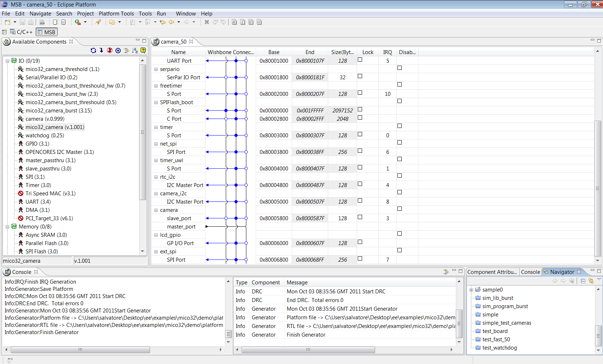Click the New wizard toolbar icon
Viewport: 603px width, 364px height.
8,22
